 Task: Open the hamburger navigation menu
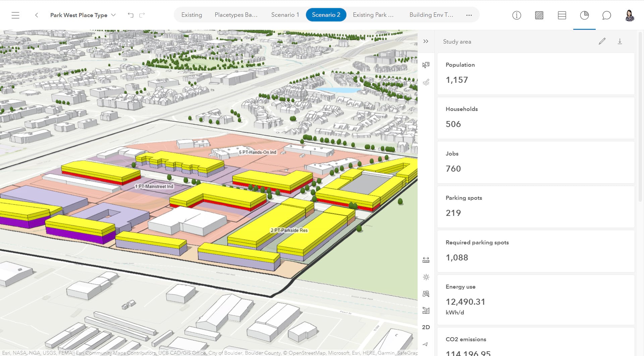pyautogui.click(x=15, y=15)
